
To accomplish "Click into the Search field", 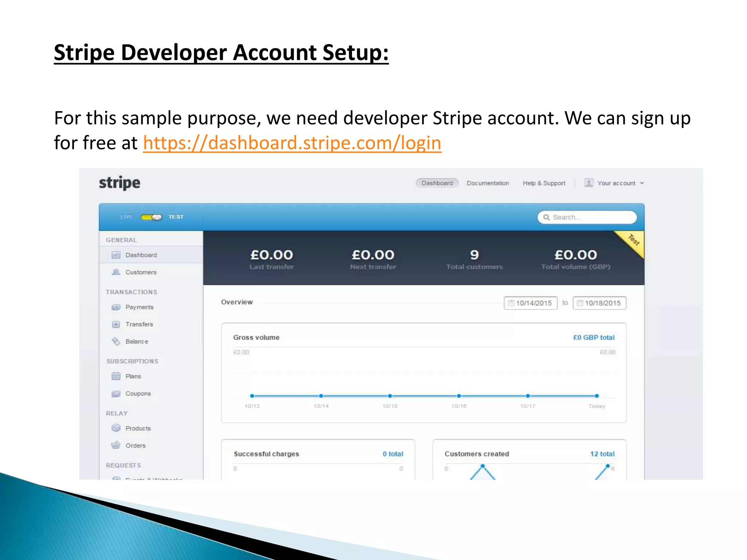I will click(x=587, y=217).
